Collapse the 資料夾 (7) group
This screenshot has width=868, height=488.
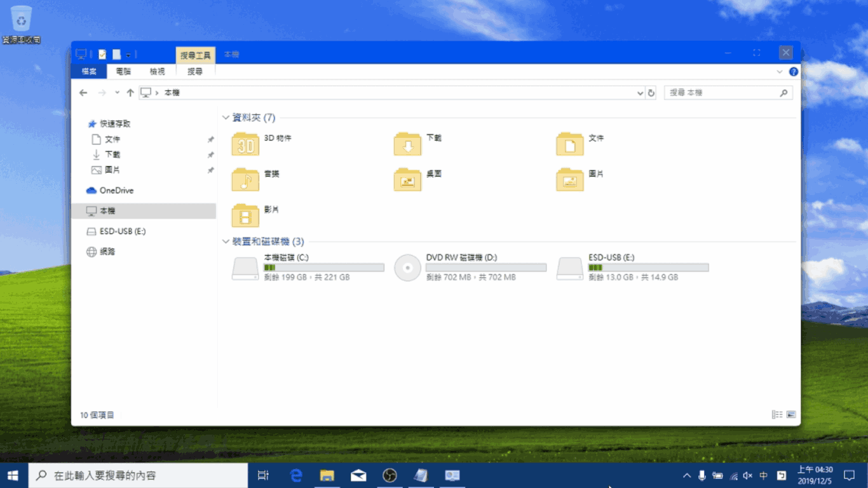pyautogui.click(x=226, y=118)
